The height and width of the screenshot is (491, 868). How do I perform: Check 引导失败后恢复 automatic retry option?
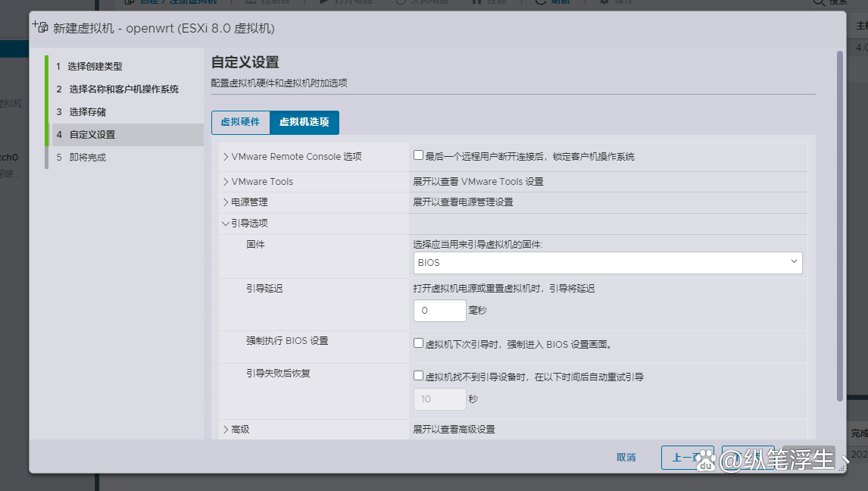click(x=418, y=374)
